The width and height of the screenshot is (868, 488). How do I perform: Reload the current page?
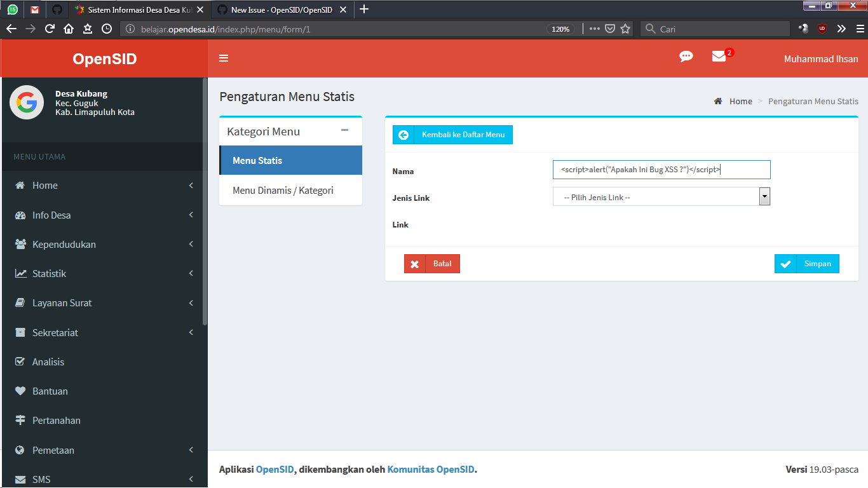pyautogui.click(x=50, y=29)
